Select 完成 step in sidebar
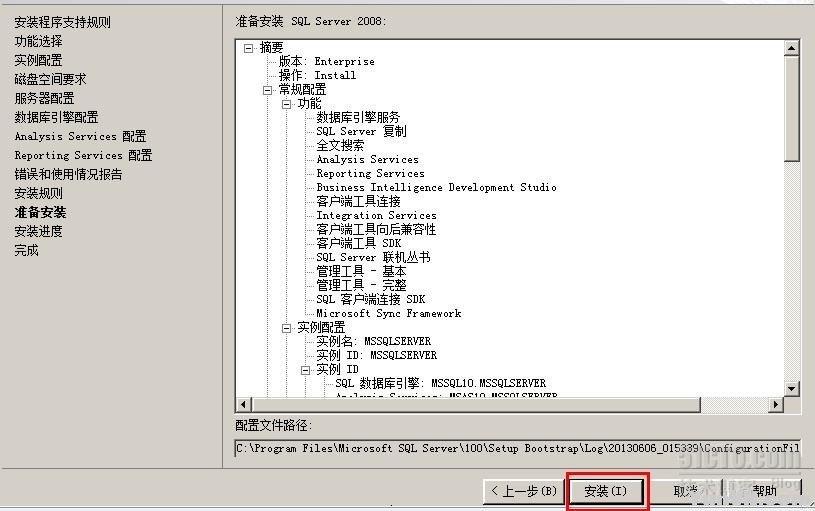The height and width of the screenshot is (511, 815). point(27,251)
